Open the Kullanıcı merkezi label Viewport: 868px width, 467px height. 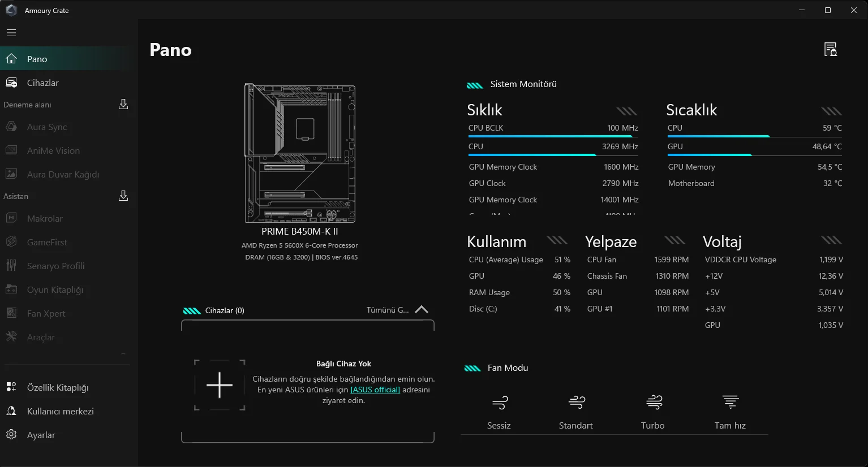61,412
